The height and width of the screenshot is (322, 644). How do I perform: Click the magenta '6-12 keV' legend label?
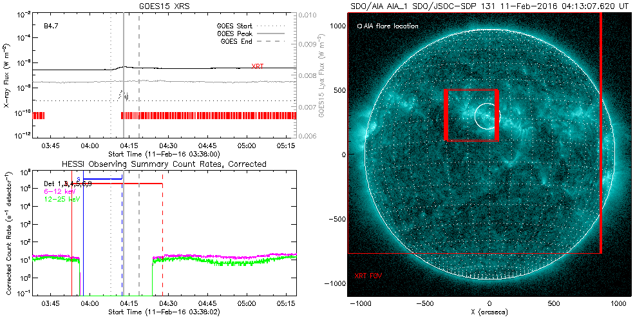62,192
